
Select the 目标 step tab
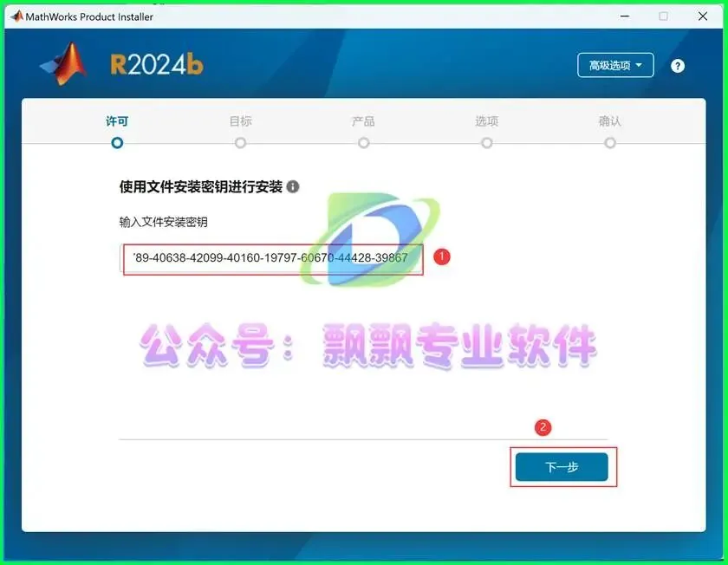(241, 121)
